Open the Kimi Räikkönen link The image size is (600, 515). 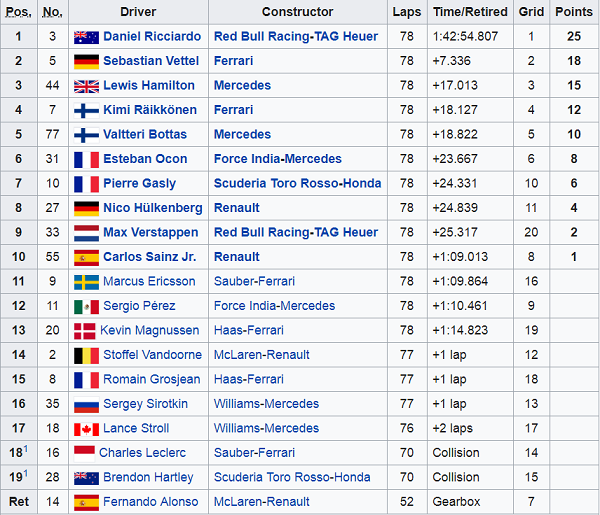pyautogui.click(x=150, y=110)
